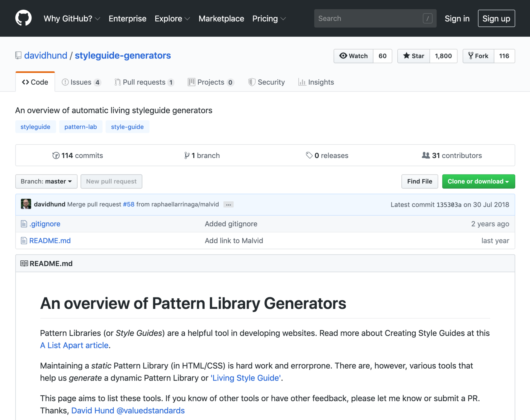Click the .gitignore file icon
Image resolution: width=530 pixels, height=420 pixels.
24,224
